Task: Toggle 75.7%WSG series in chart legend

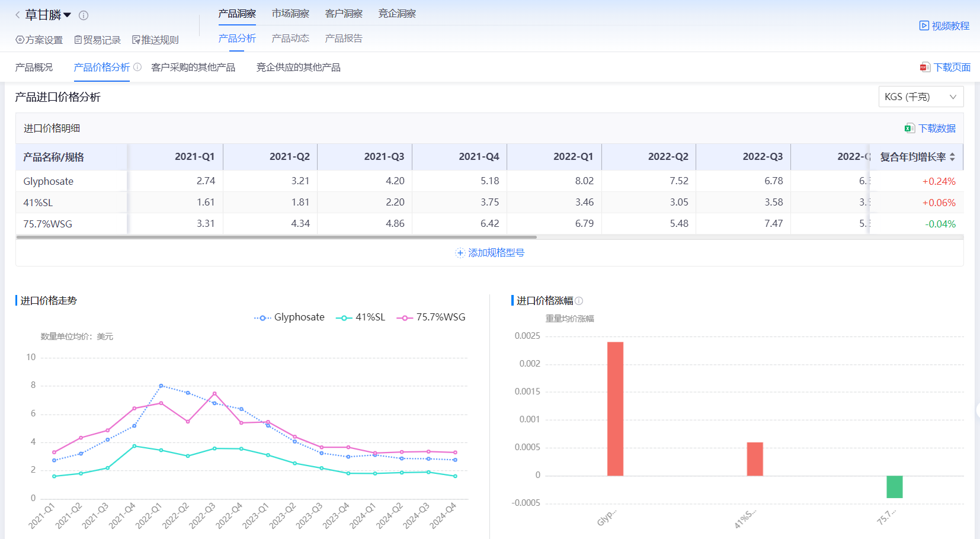Action: pos(431,317)
